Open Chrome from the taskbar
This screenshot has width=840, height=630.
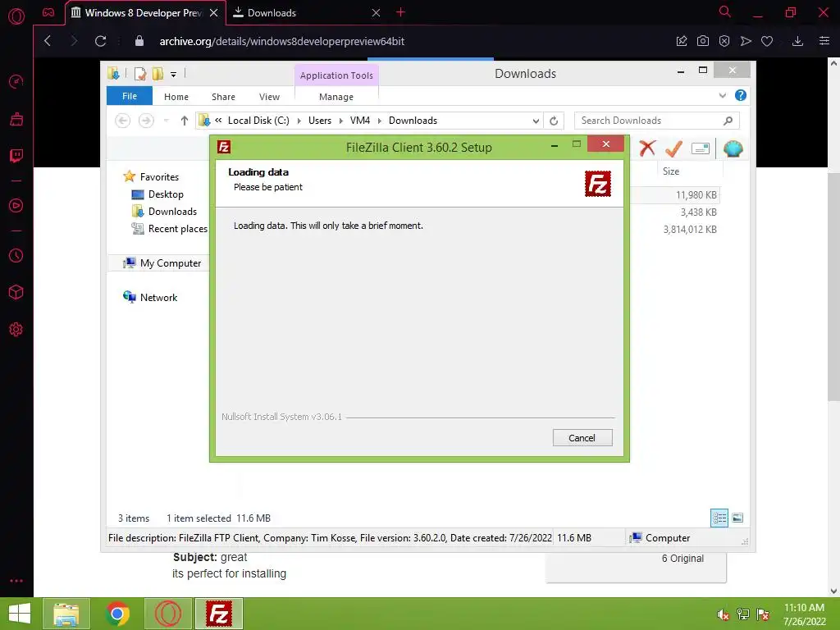coord(117,614)
